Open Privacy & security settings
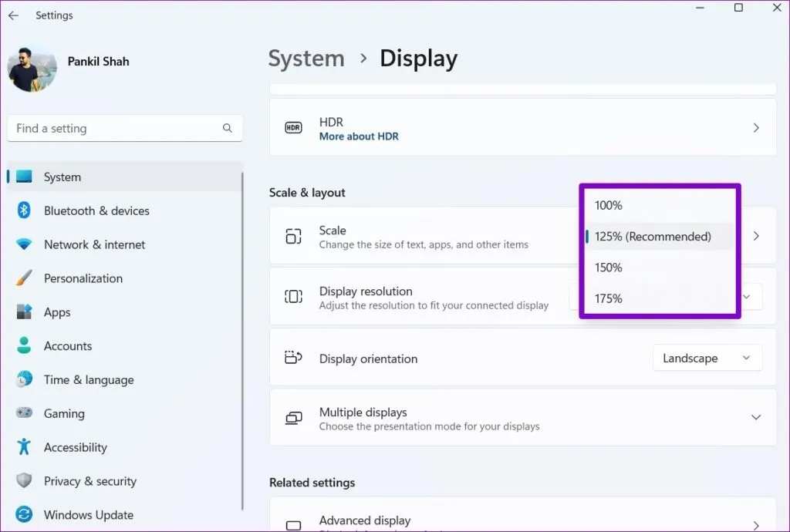 tap(89, 481)
